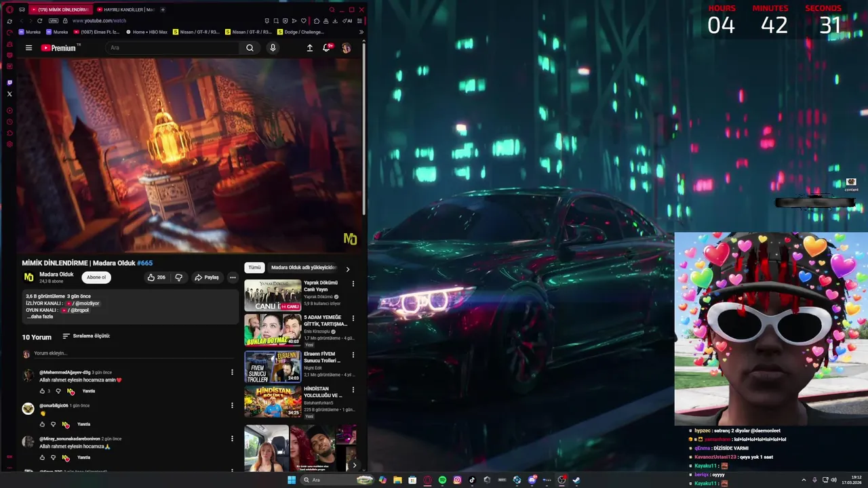Like the comment by @MəhəmmədAğayev-d3g
Image resolution: width=868 pixels, height=488 pixels.
43,391
